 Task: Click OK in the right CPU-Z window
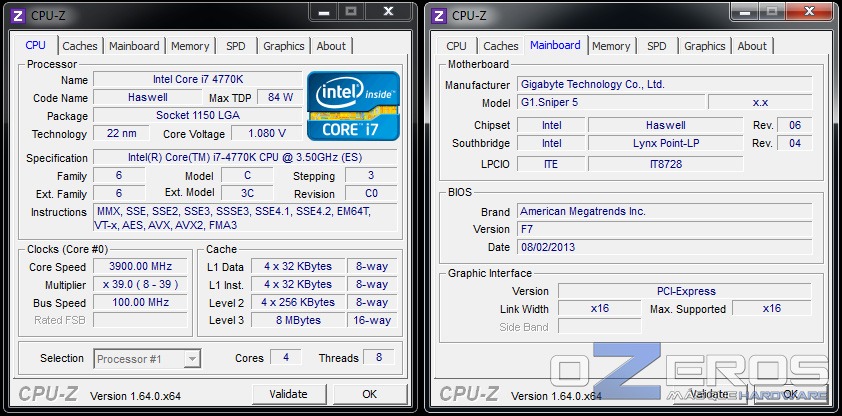[x=790, y=394]
